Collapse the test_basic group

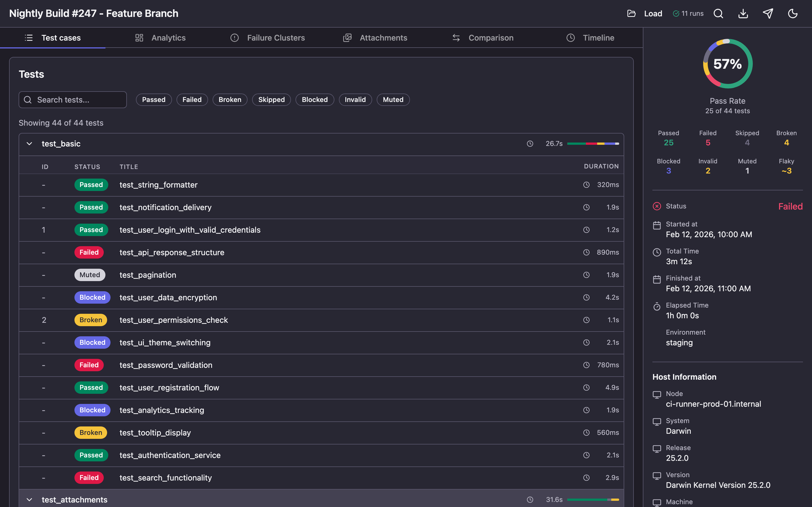pyautogui.click(x=29, y=144)
